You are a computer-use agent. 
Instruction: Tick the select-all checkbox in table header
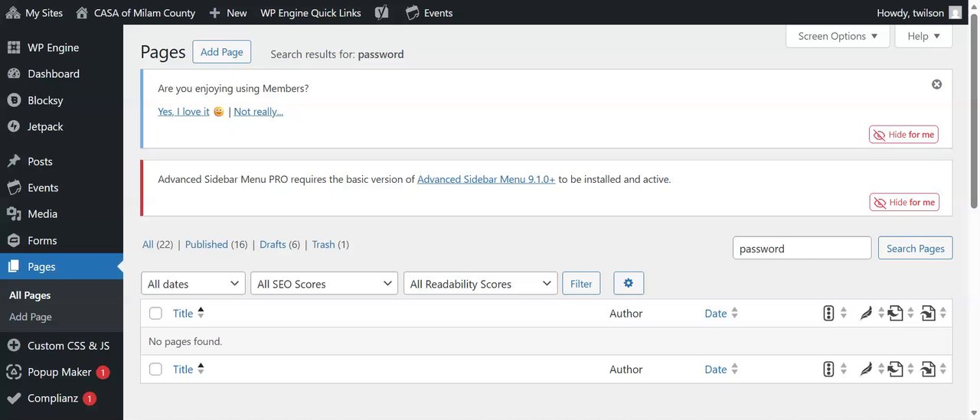156,313
